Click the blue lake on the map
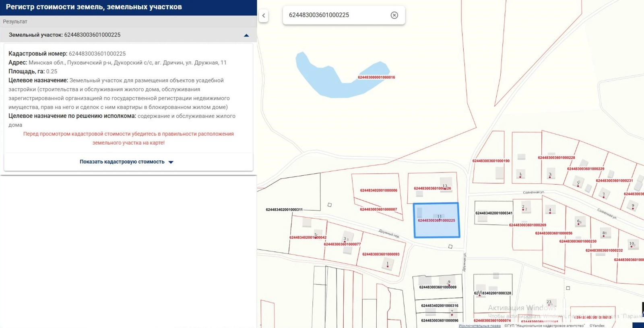This screenshot has width=644, height=328. [322, 81]
